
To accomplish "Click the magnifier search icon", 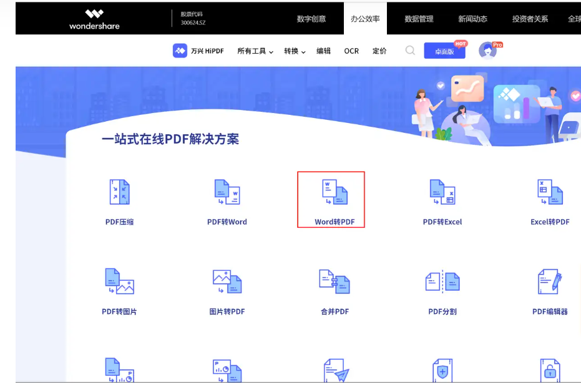I will 410,51.
